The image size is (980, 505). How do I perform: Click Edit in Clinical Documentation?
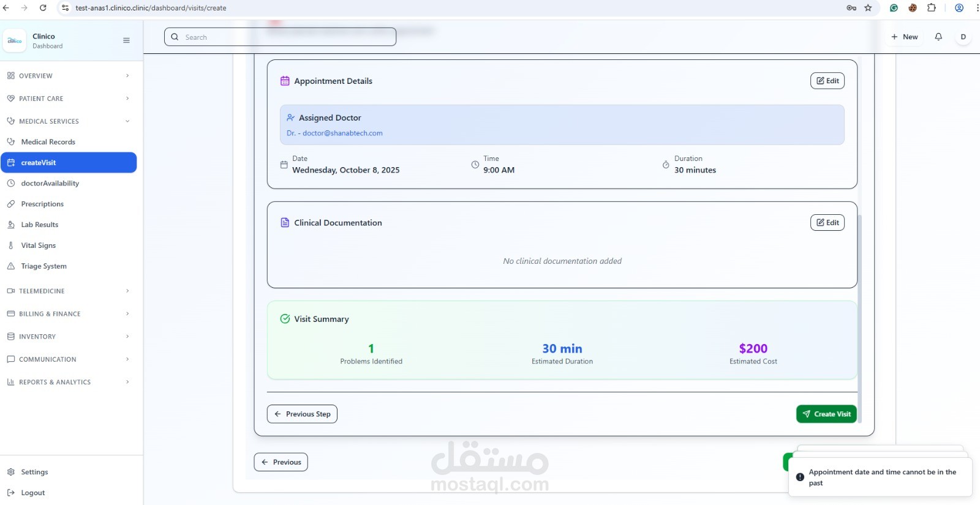point(827,223)
